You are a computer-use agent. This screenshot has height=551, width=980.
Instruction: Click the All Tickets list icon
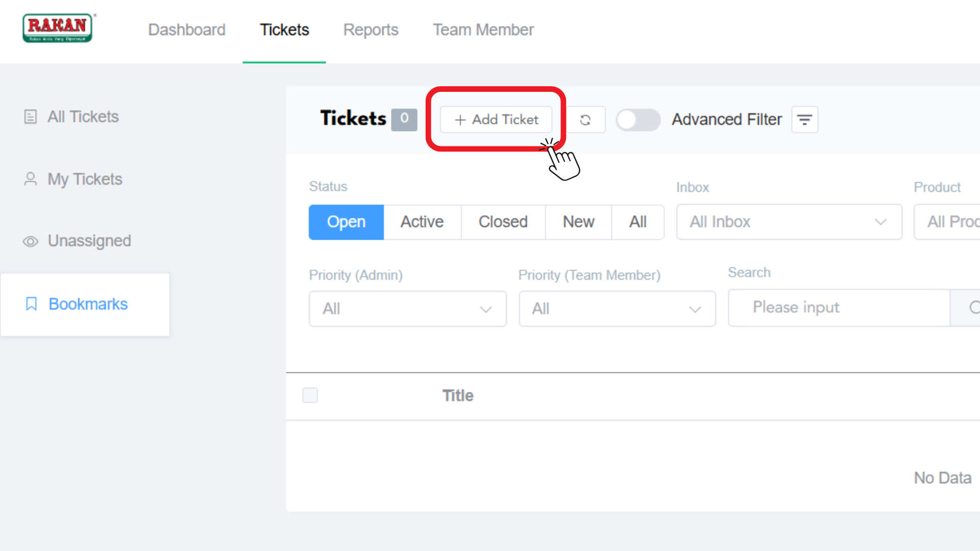31,117
